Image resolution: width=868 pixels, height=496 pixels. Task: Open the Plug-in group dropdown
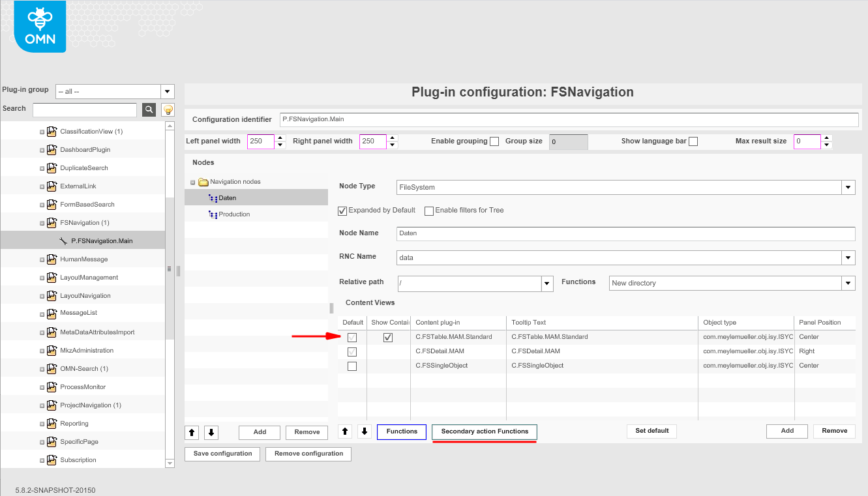(x=168, y=92)
